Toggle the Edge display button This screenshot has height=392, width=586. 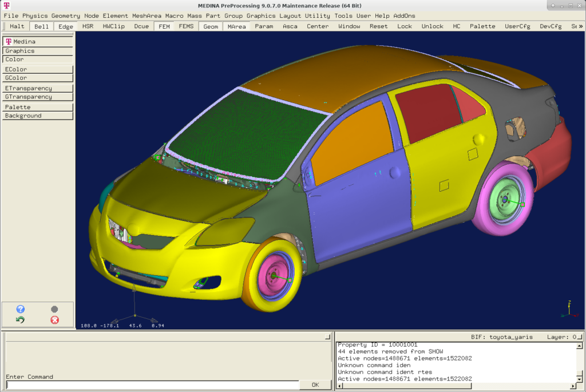click(66, 26)
